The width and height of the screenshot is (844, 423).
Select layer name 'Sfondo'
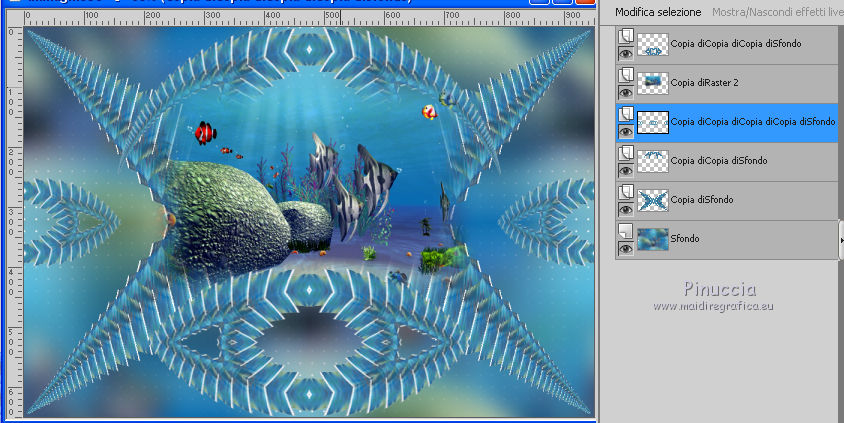coord(685,238)
